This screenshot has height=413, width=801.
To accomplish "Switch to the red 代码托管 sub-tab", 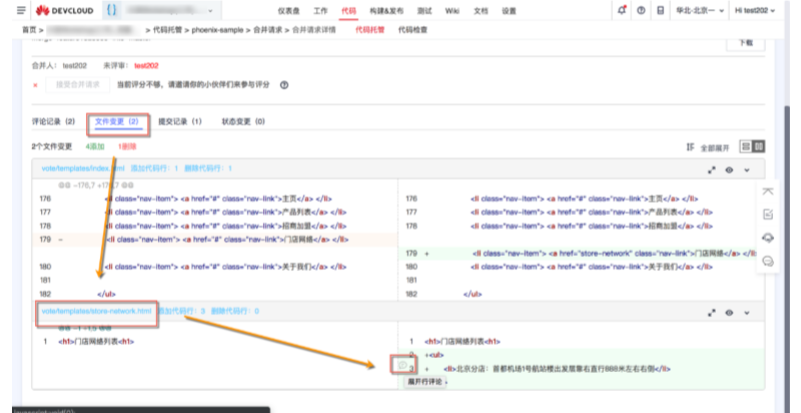I will point(370,30).
